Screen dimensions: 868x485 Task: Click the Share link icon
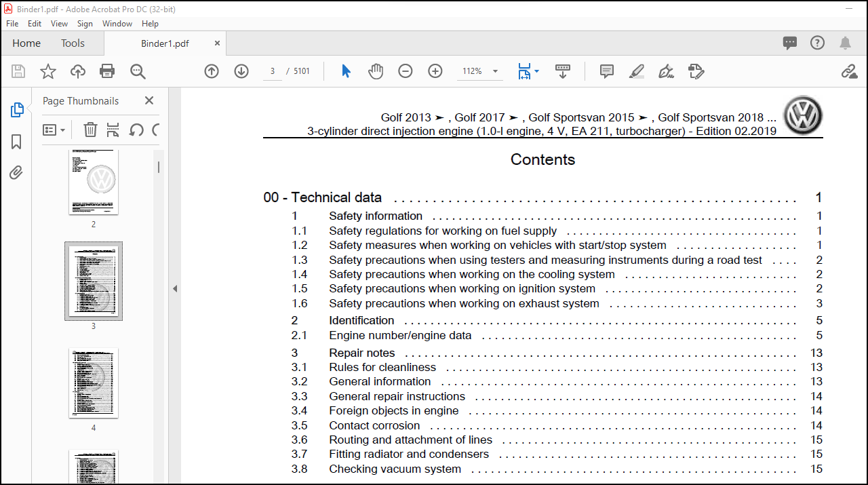849,71
